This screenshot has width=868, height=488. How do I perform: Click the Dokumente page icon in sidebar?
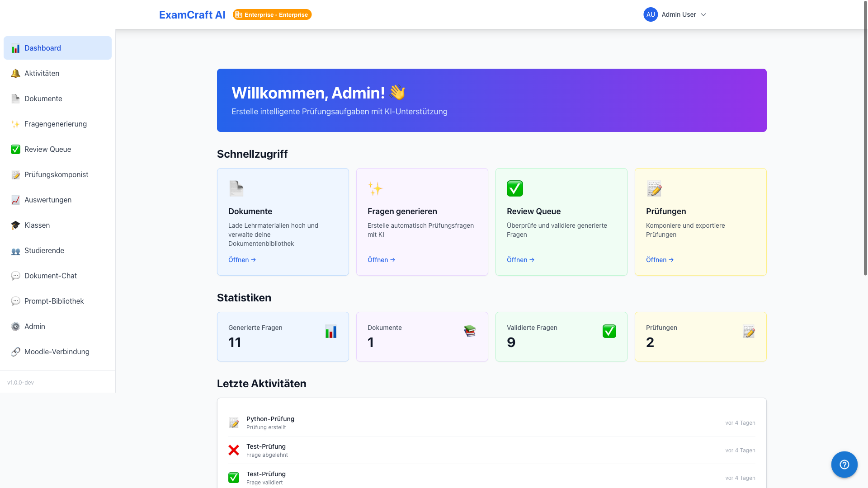[x=15, y=99]
